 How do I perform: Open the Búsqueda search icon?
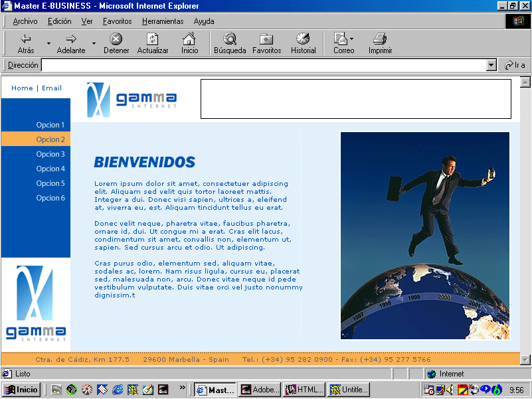pyautogui.click(x=230, y=39)
